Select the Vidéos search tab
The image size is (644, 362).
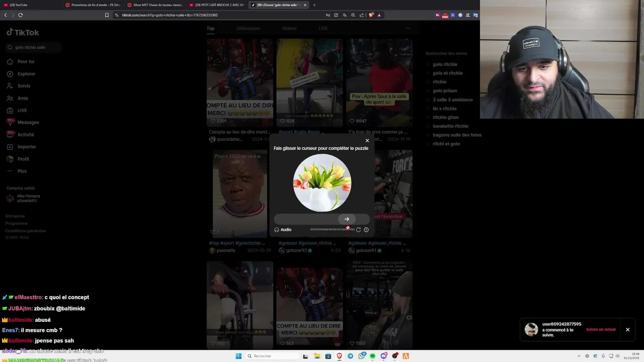(289, 29)
